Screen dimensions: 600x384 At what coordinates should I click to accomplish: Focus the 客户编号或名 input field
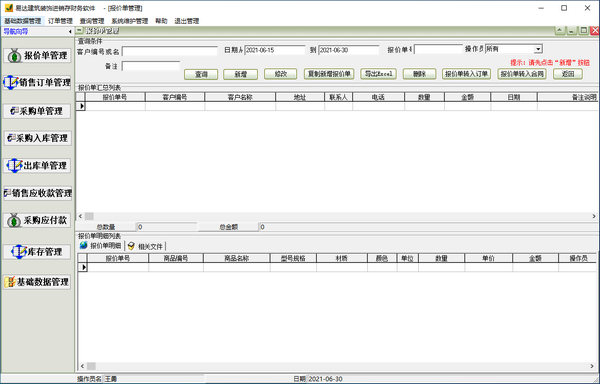(x=170, y=51)
